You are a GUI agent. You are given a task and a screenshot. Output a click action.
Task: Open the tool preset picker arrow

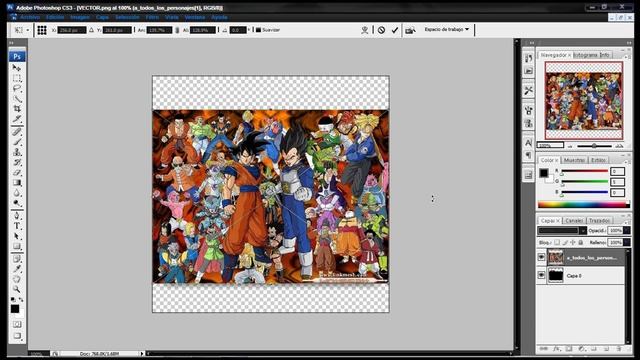tap(28, 30)
